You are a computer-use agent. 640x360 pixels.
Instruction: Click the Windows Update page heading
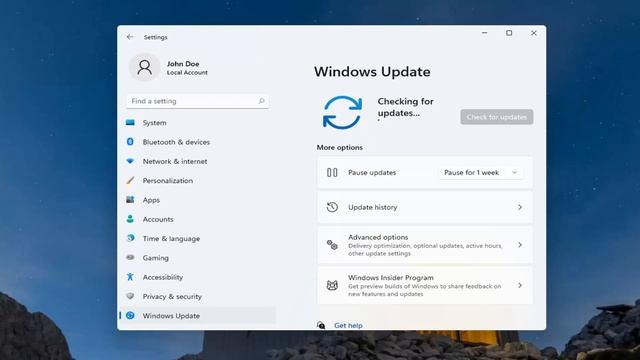[372, 72]
